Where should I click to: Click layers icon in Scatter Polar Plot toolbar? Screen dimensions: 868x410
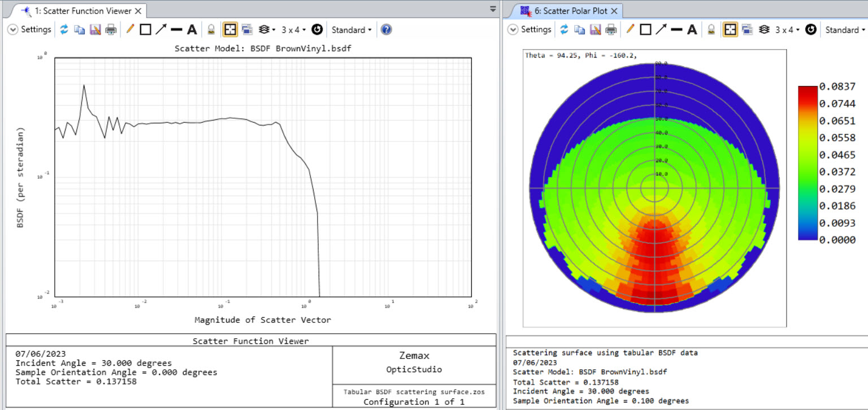pyautogui.click(x=764, y=29)
